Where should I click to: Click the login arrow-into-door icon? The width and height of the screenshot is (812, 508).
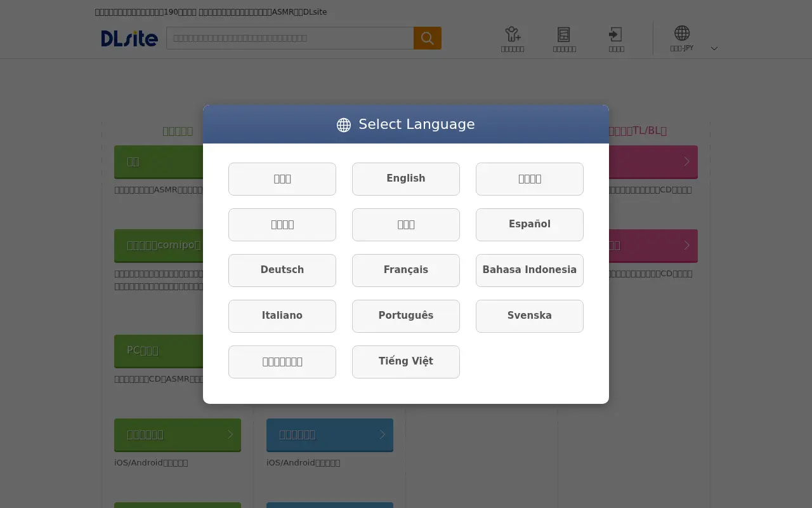click(x=615, y=34)
